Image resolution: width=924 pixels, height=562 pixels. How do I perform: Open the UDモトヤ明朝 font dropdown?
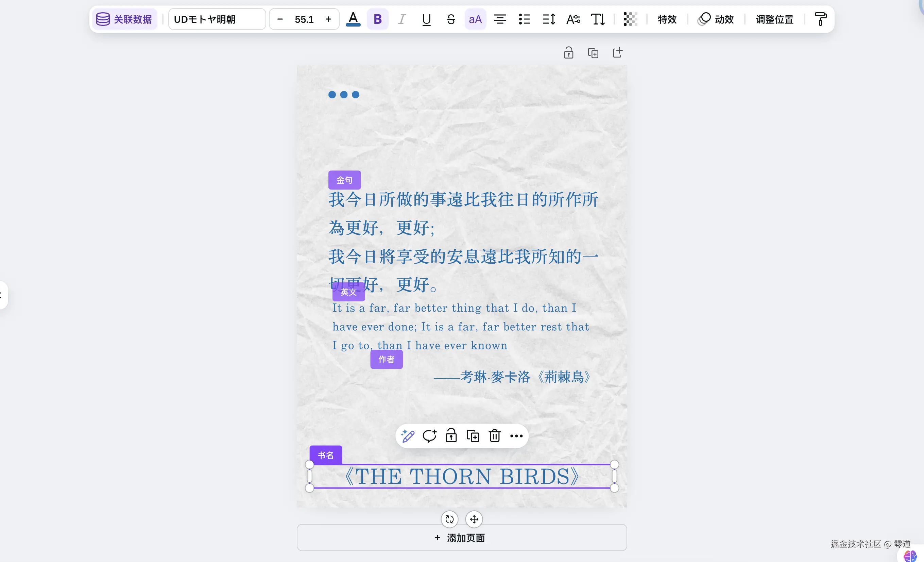click(x=217, y=19)
